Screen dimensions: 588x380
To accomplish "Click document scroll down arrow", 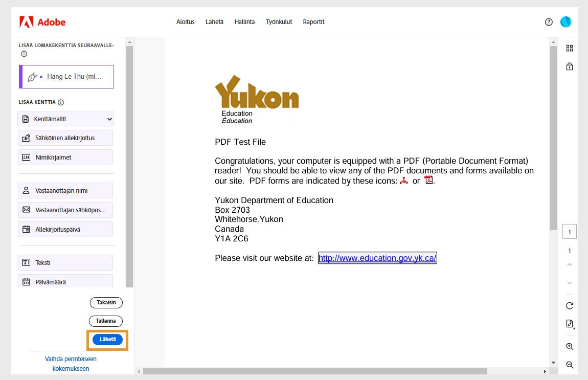I will tap(553, 363).
